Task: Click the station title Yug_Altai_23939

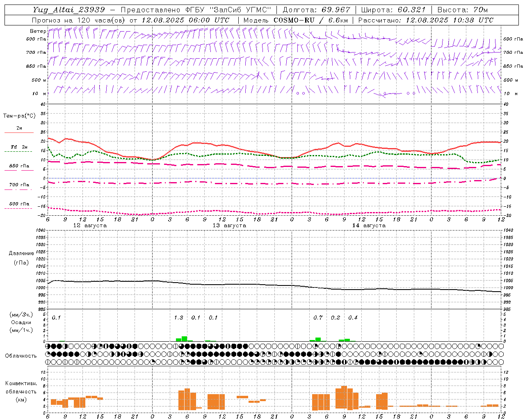Action: (69, 10)
